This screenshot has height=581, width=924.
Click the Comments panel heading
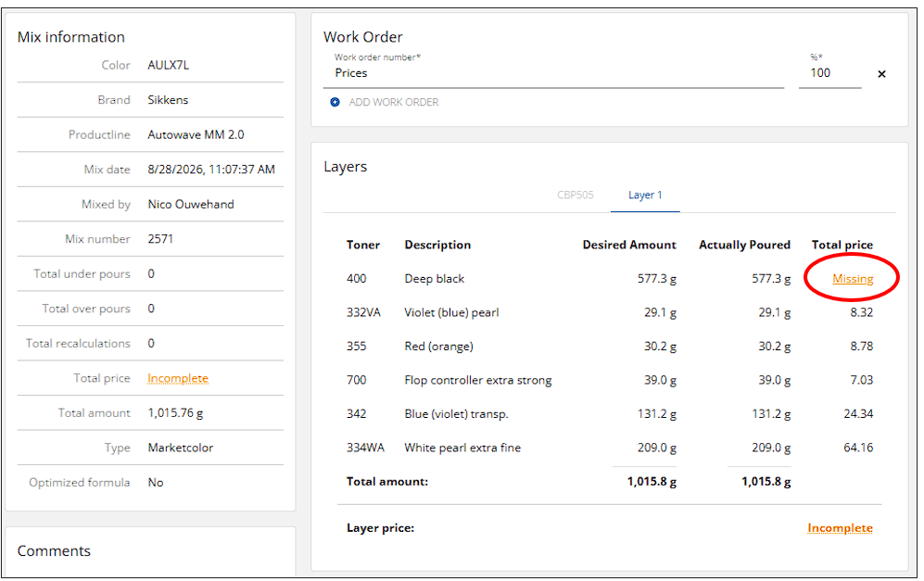point(54,551)
